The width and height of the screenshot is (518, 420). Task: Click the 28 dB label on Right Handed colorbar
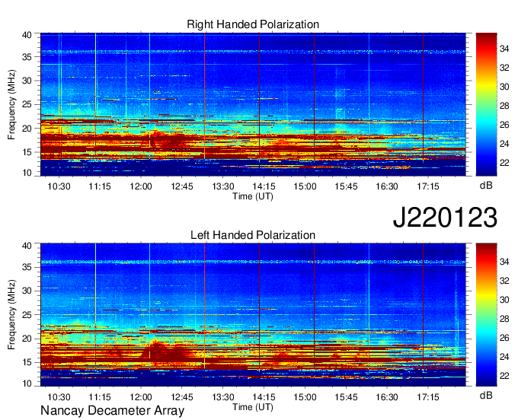tap(504, 106)
